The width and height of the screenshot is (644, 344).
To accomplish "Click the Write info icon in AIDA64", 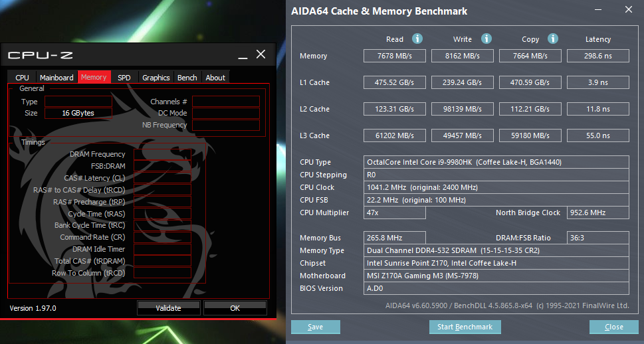I will click(x=486, y=39).
